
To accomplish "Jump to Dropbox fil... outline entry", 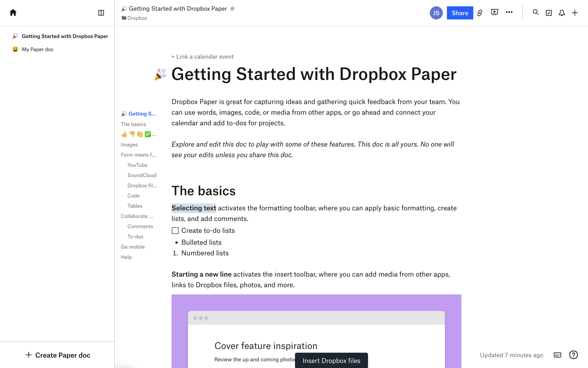I will pyautogui.click(x=142, y=186).
